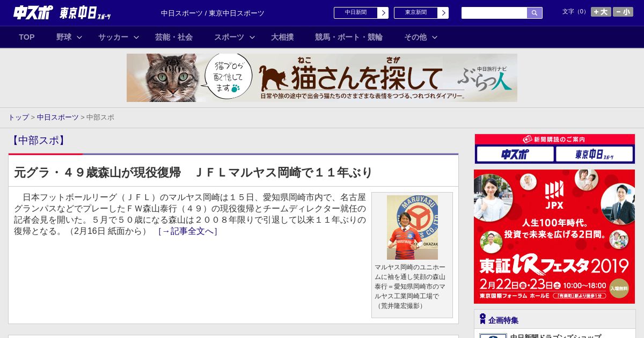Viewport: 644px width, 338px height.
Task: Expand 野球 dropdown chevron
Action: click(79, 38)
